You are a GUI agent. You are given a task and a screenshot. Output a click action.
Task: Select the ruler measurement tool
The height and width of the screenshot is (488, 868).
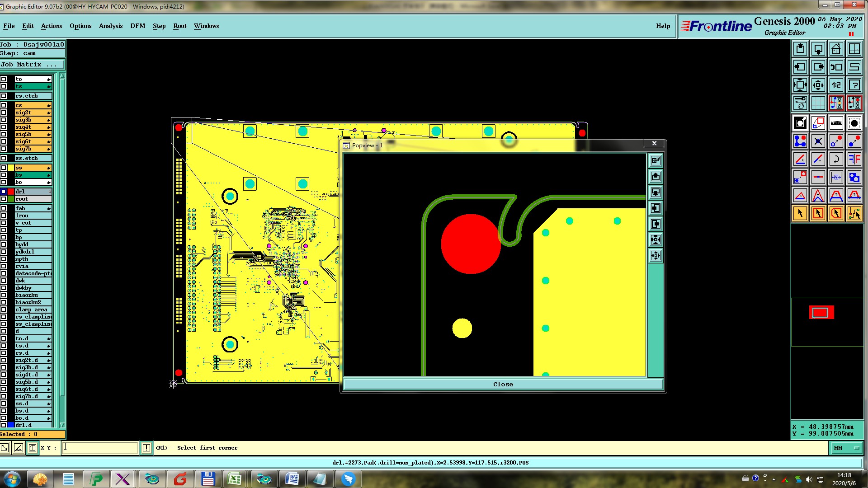[836, 123]
